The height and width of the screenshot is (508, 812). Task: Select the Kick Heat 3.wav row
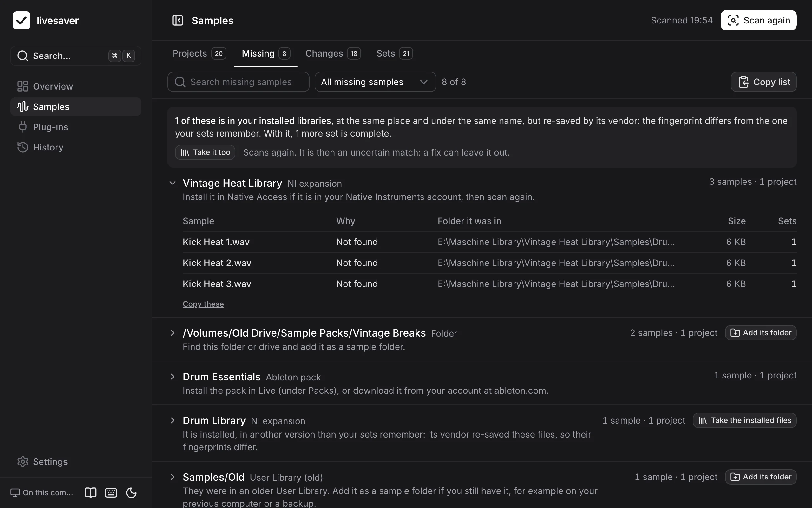click(489, 284)
